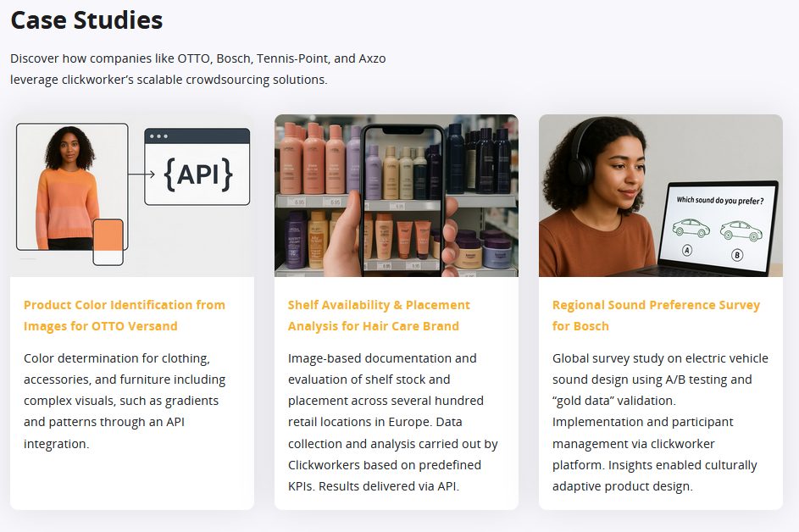The height and width of the screenshot is (532, 799).
Task: Open the Regional Sound Preference Survey for Bosch link
Action: (656, 315)
